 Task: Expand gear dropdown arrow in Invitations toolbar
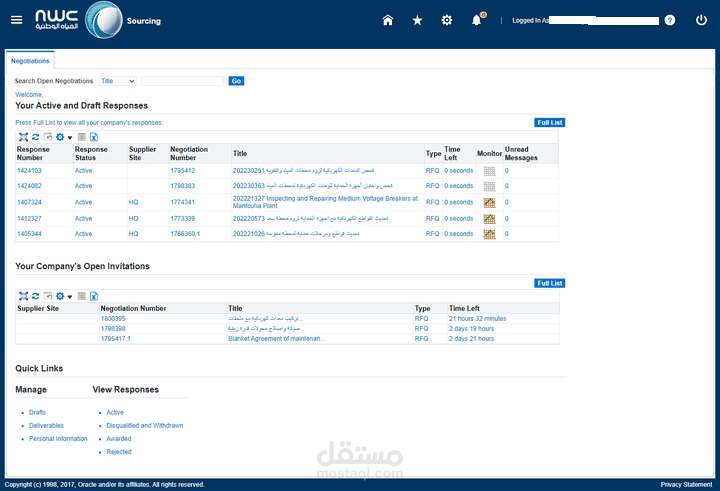coord(70,297)
